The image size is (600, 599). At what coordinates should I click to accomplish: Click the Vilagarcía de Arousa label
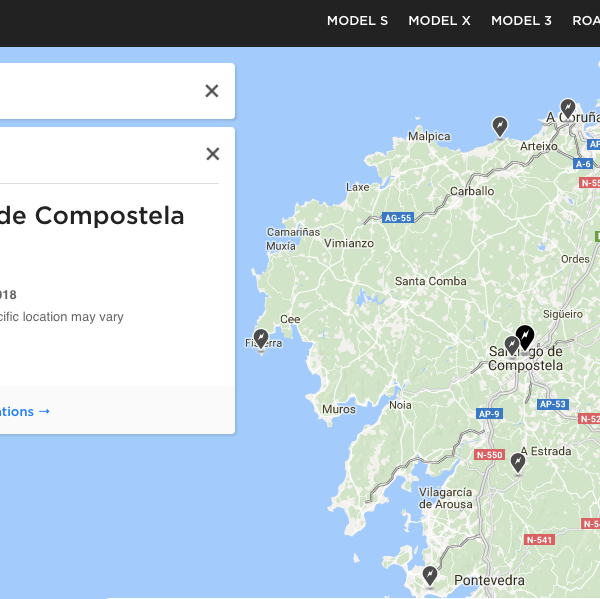coord(445,498)
